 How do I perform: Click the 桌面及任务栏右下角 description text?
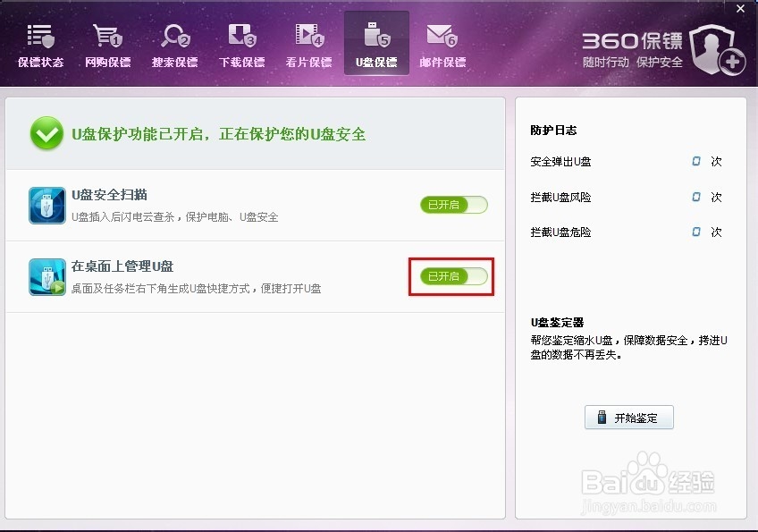click(x=197, y=289)
